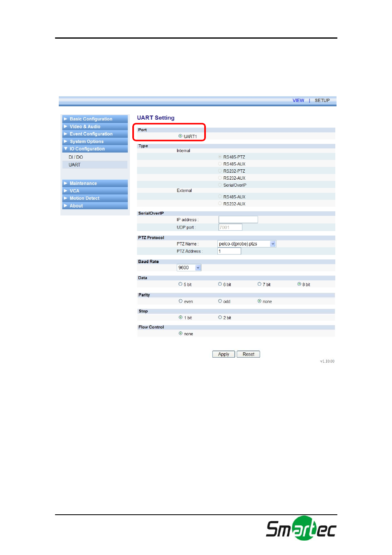Expand the Basic Configuration menu
This screenshot has height=555, width=392.
[x=95, y=119]
